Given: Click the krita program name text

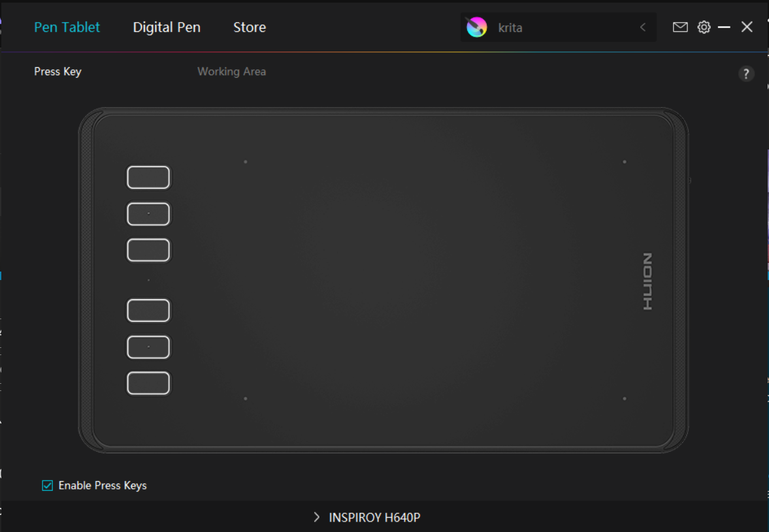Looking at the screenshot, I should [510, 28].
